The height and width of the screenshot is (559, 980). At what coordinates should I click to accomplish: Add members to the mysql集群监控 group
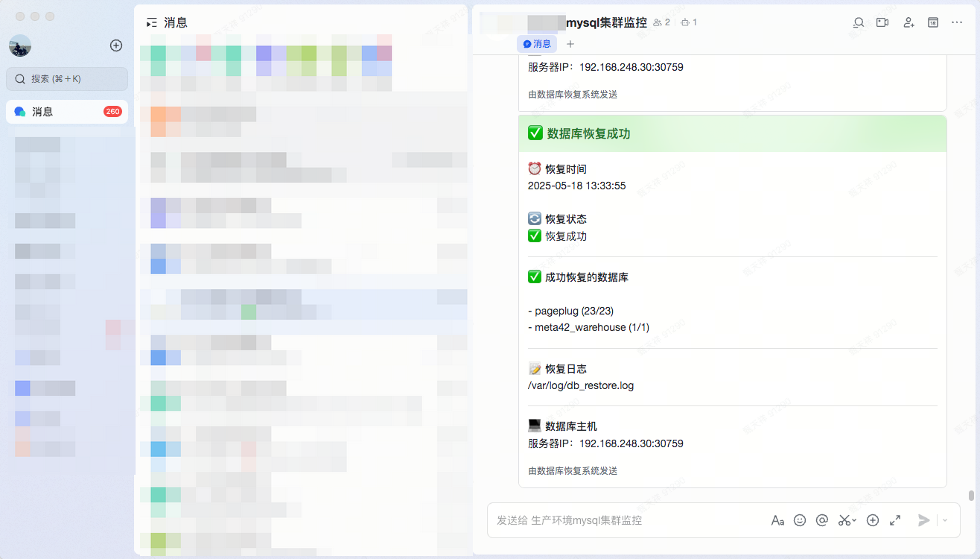click(x=909, y=22)
